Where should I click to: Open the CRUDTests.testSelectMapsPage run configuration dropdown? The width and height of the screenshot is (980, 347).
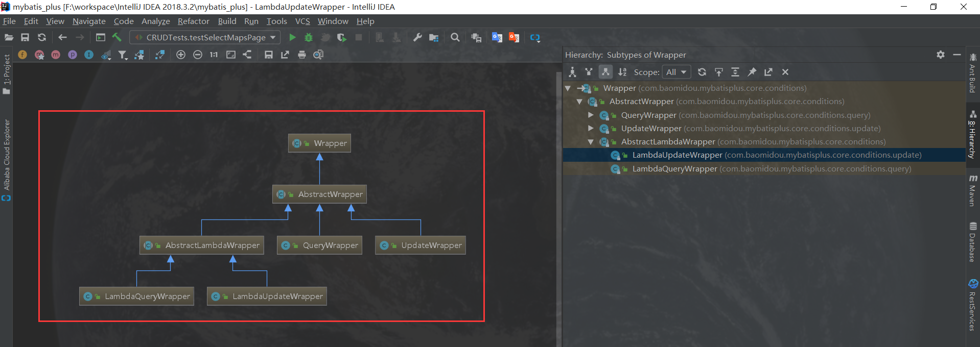[205, 37]
